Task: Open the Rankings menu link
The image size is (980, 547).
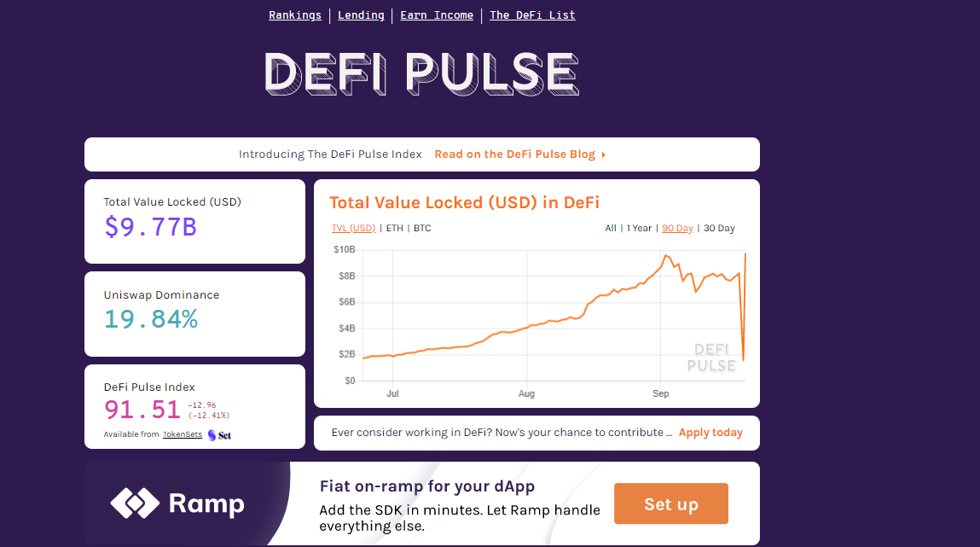Action: (295, 15)
